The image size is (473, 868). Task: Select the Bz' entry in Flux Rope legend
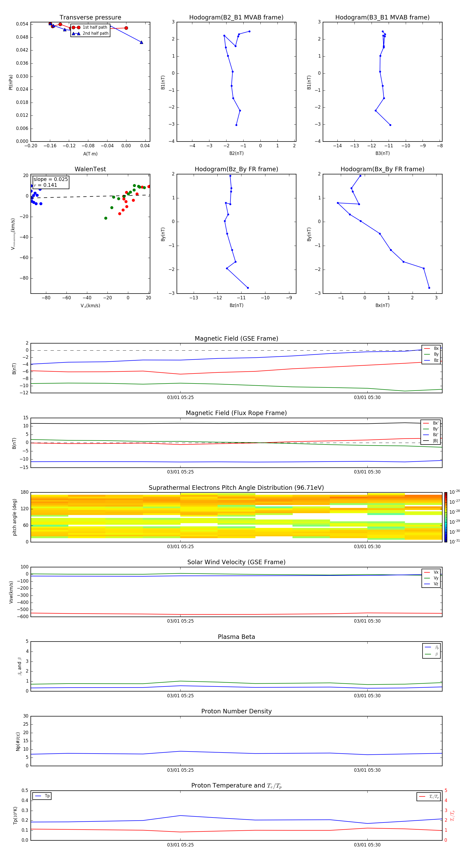tap(431, 435)
